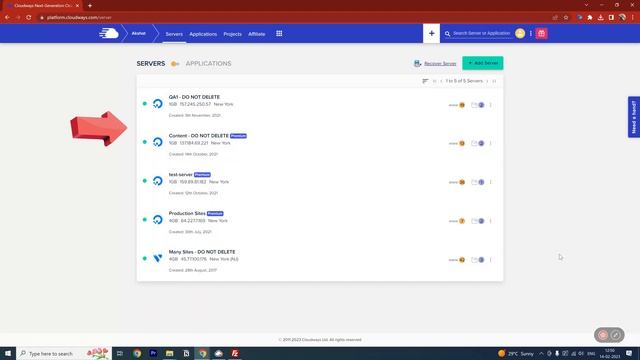Click the recorder stop button overlay
This screenshot has width=640, height=360.
pos(603,335)
